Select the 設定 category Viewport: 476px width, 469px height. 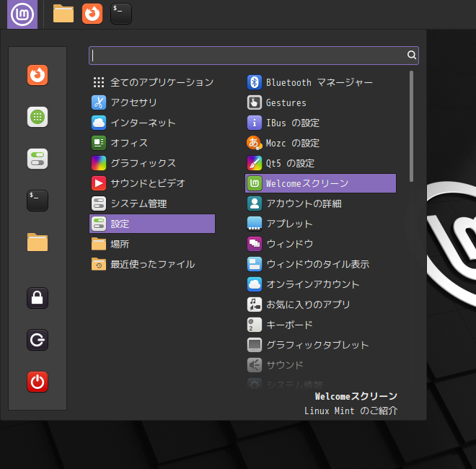(152, 224)
